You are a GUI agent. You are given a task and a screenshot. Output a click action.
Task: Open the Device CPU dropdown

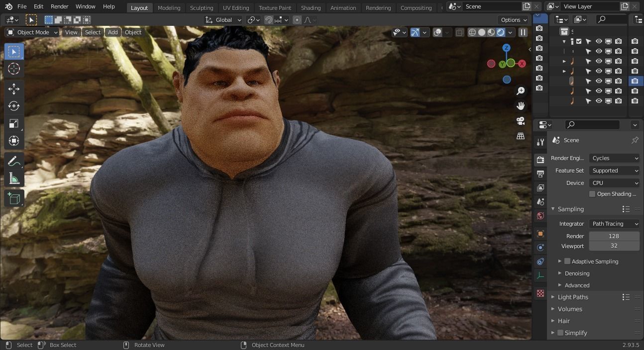tap(615, 183)
